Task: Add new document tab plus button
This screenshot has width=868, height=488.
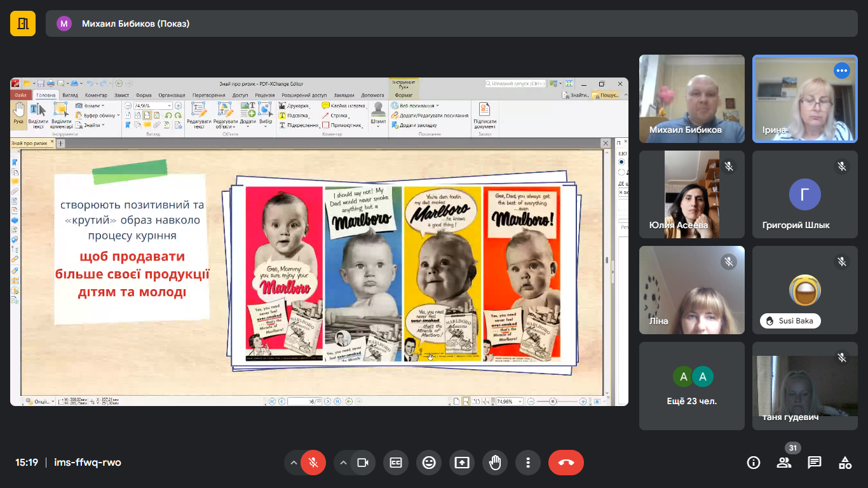Action: coord(62,144)
